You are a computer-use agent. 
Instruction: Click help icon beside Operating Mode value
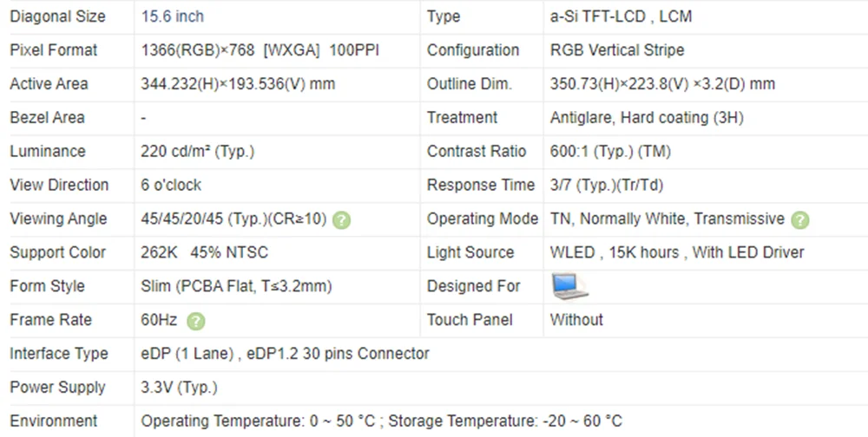800,220
